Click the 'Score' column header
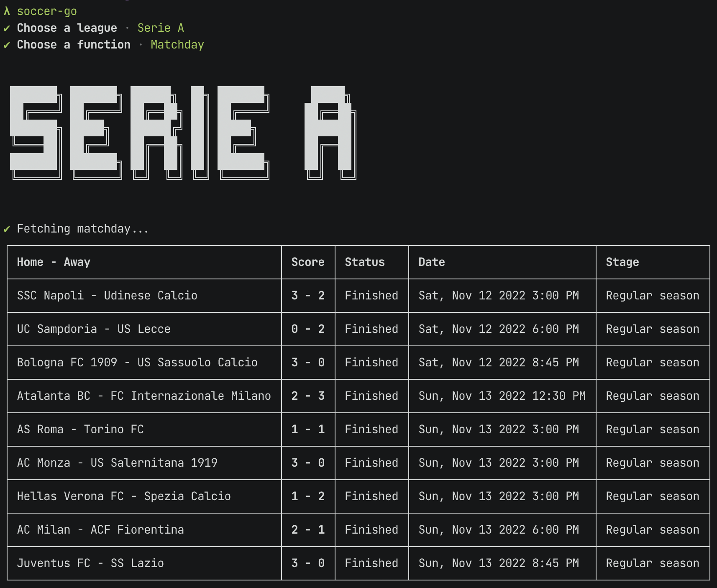 tap(308, 262)
